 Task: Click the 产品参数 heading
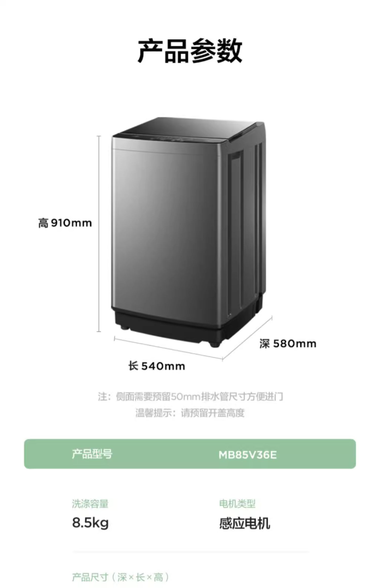pos(190,51)
